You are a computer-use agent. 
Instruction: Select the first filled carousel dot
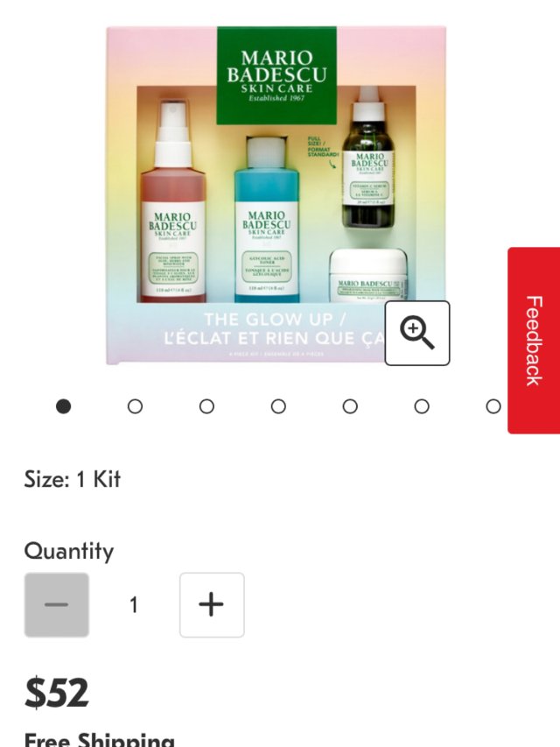63,406
